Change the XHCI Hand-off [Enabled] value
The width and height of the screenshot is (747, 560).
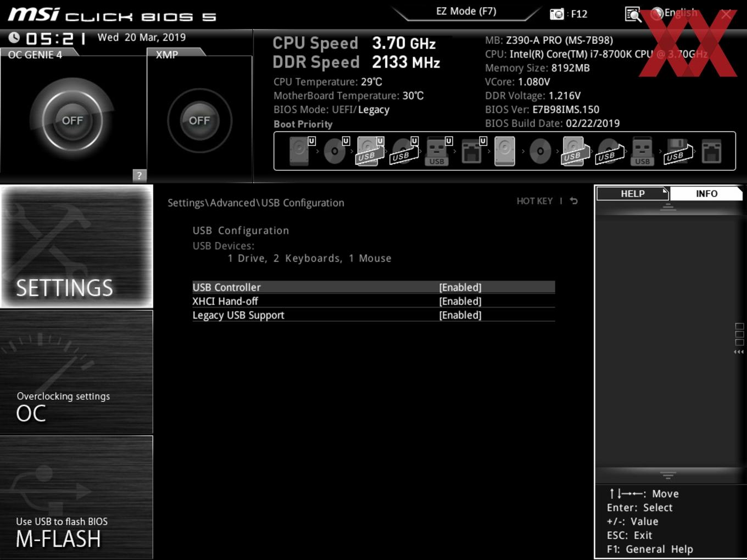(460, 301)
